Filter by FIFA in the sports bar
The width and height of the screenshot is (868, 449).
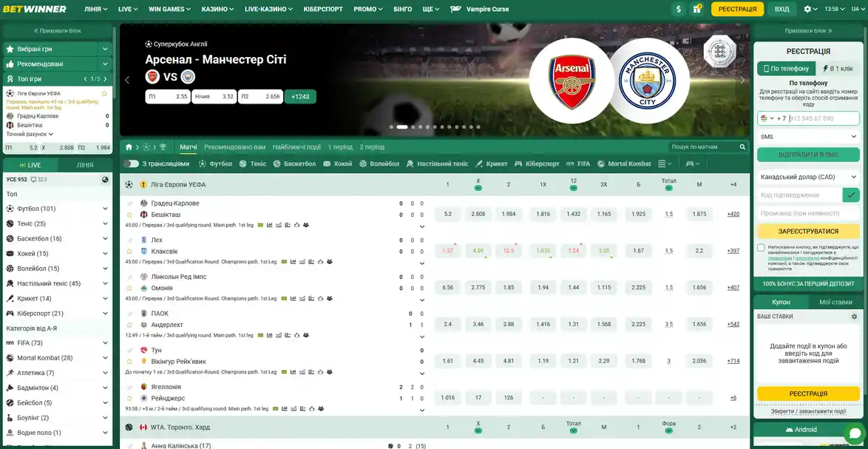pos(578,164)
